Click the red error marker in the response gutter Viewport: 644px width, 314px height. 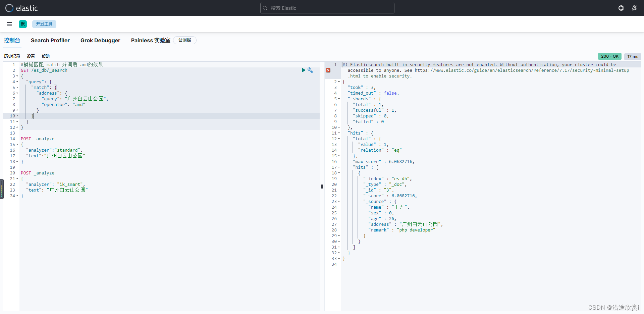tap(328, 70)
